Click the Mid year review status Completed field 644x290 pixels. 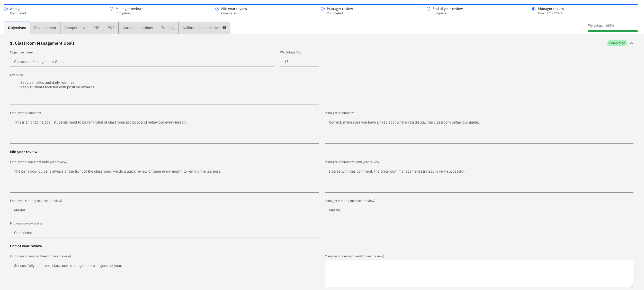(164, 233)
